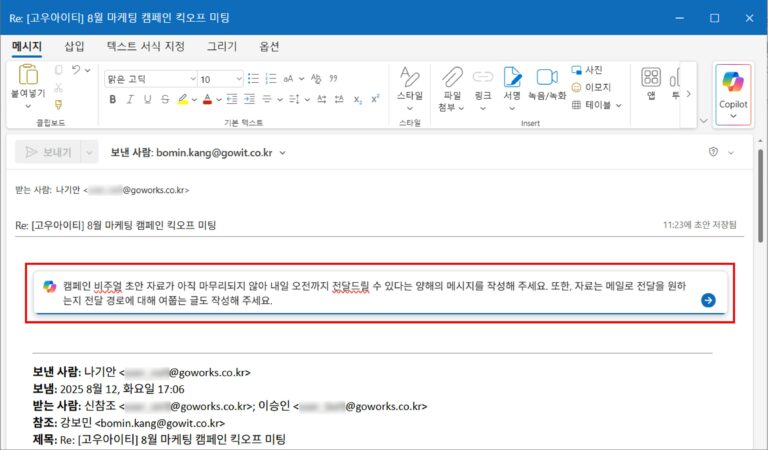Image resolution: width=768 pixels, height=450 pixels.
Task: Click the 11:23에 초안 저장됨 status text
Action: tap(699, 225)
